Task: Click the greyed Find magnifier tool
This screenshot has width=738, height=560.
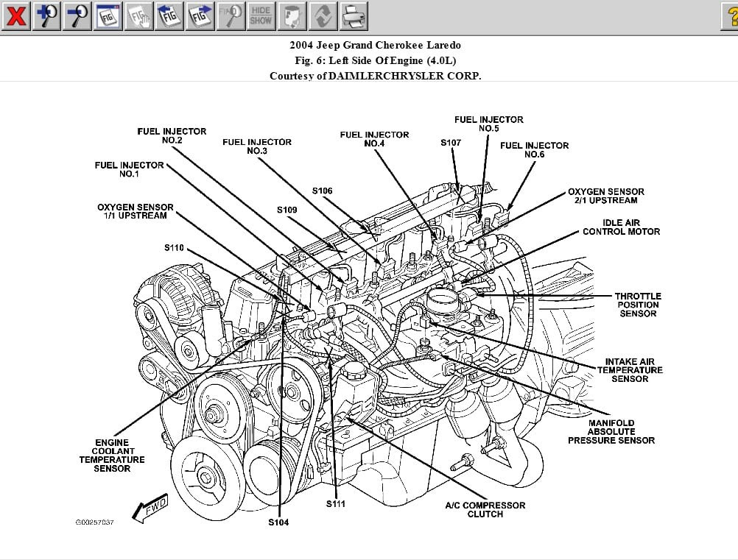Action: pyautogui.click(x=231, y=16)
